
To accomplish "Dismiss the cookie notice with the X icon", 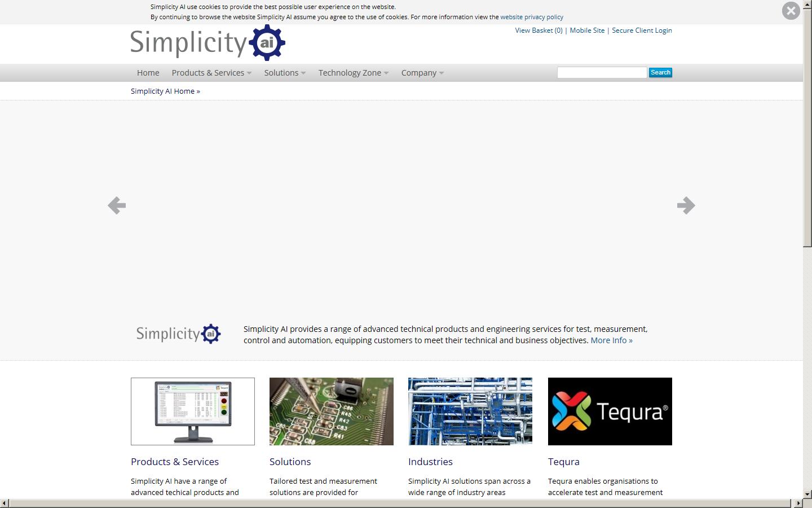I will [x=792, y=11].
